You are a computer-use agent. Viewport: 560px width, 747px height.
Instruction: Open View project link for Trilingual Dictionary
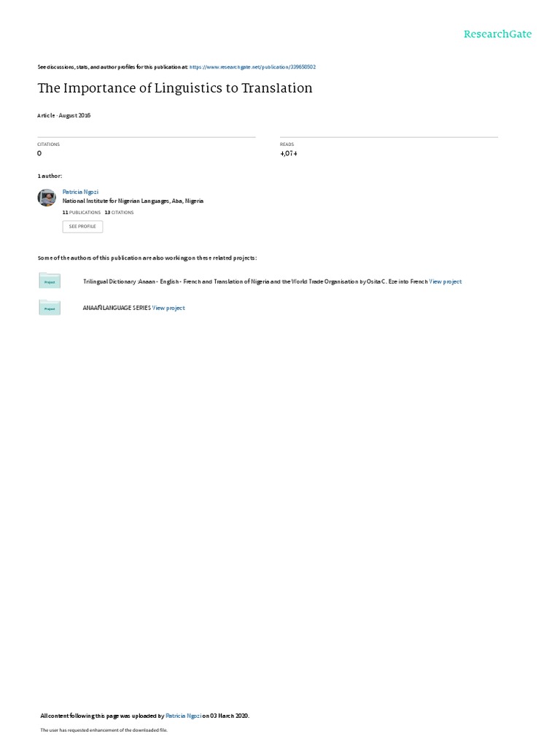[x=446, y=282]
